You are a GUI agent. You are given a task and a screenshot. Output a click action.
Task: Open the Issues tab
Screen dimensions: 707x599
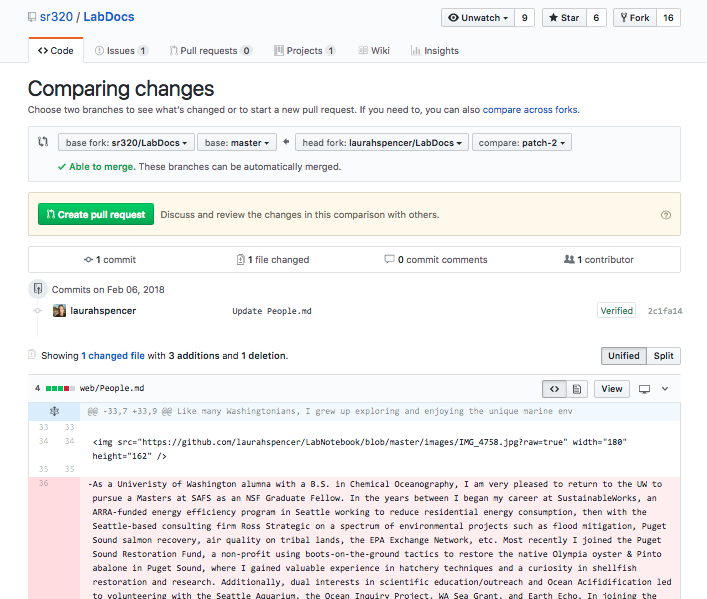(121, 51)
